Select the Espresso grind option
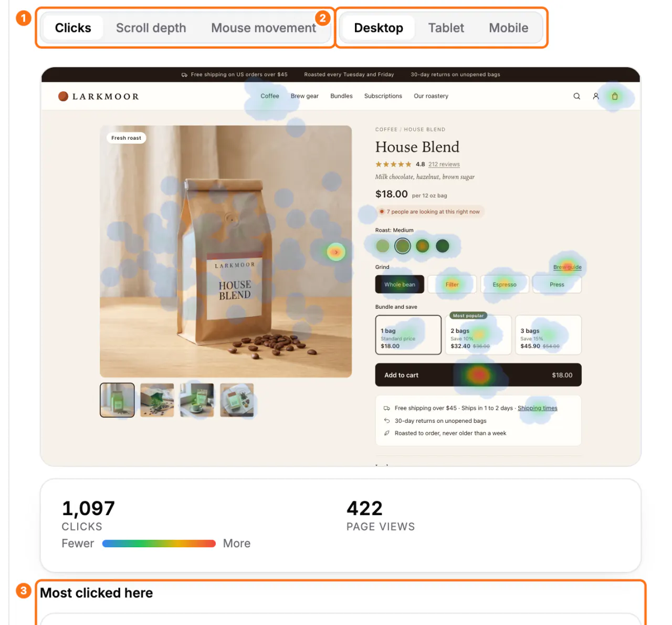The width and height of the screenshot is (672, 625). [505, 285]
